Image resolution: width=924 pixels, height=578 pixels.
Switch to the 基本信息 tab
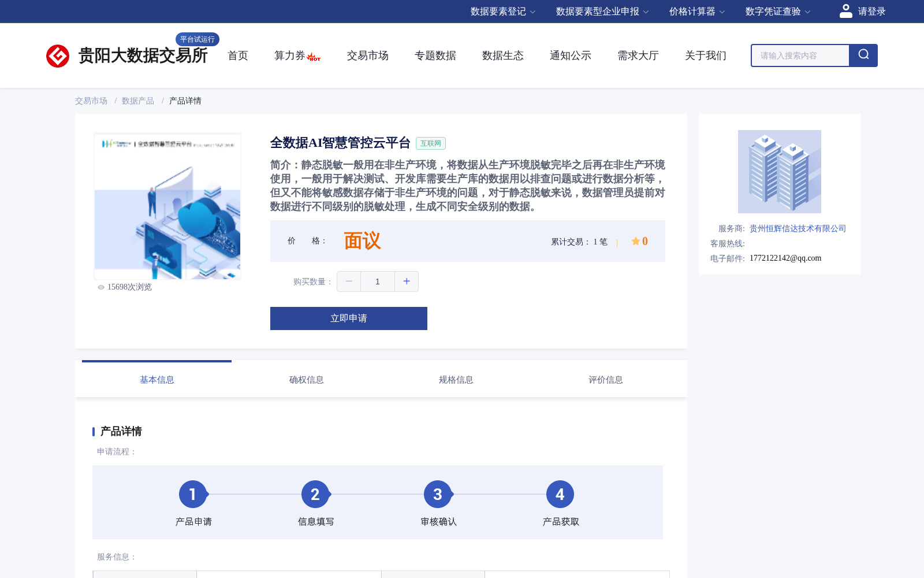click(x=157, y=379)
